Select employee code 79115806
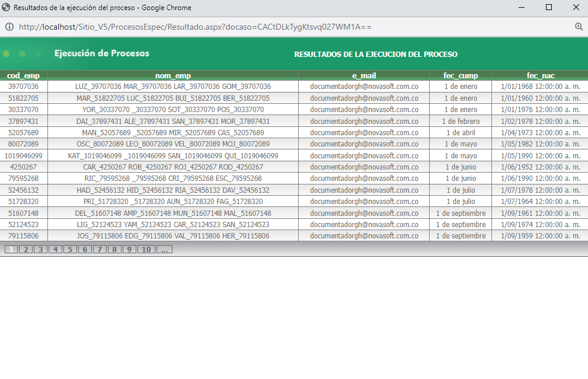Image resolution: width=588 pixels, height=379 pixels. [23, 235]
